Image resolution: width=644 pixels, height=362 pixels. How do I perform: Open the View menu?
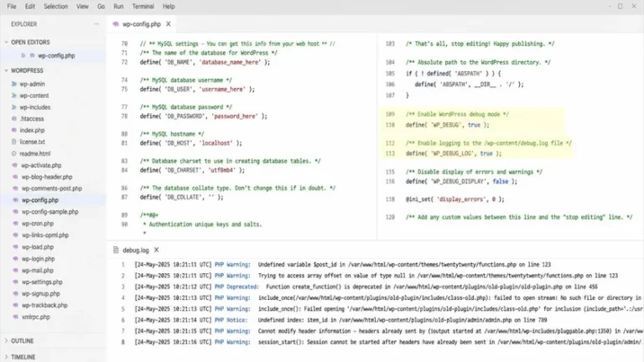(x=82, y=7)
